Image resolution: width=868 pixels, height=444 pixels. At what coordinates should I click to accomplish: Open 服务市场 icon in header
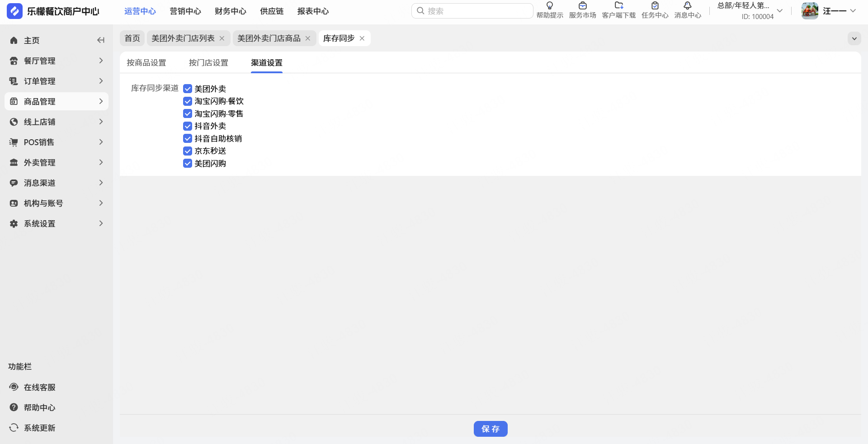pyautogui.click(x=583, y=5)
